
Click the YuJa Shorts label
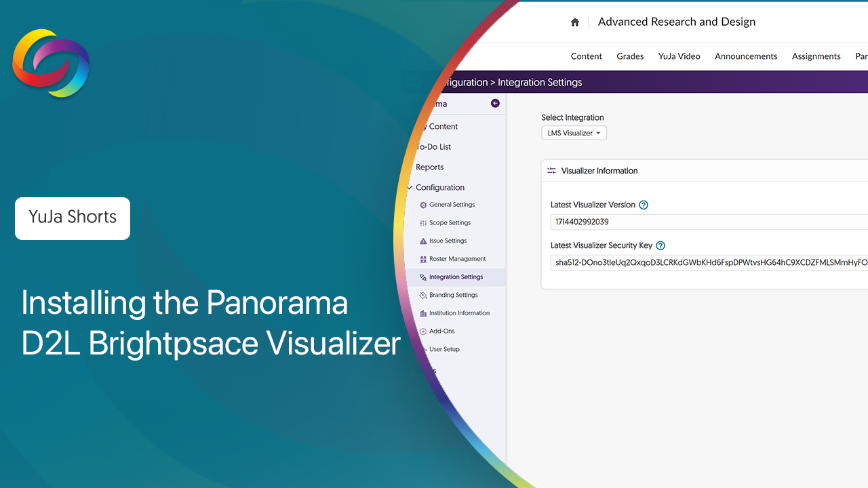click(73, 218)
